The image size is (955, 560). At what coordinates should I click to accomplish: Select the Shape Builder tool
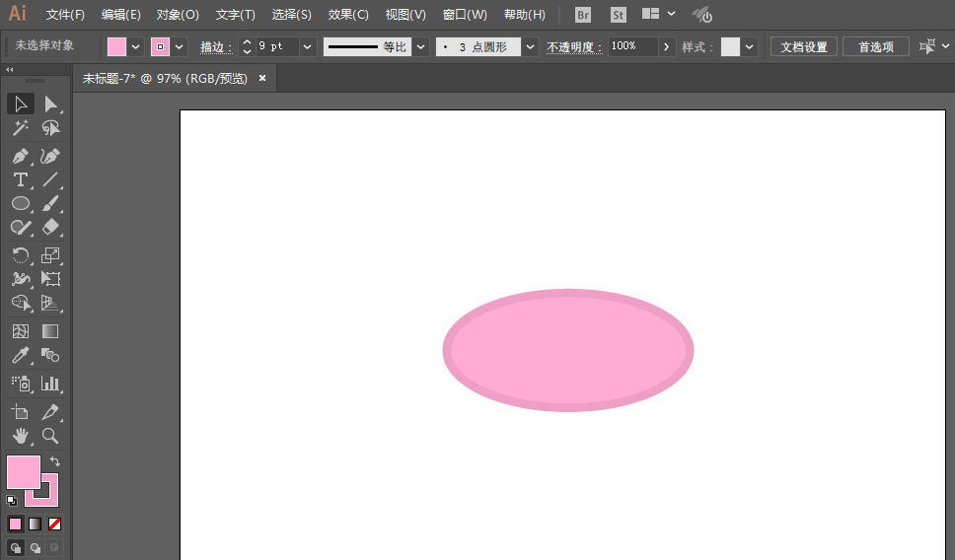20,303
